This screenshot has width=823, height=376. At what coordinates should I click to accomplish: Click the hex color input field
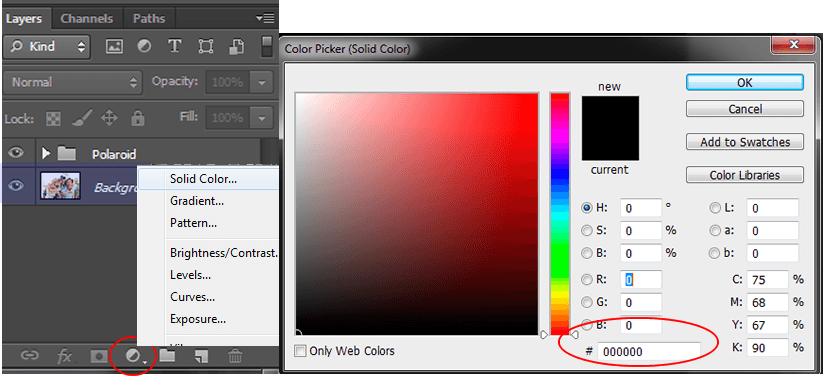(648, 351)
